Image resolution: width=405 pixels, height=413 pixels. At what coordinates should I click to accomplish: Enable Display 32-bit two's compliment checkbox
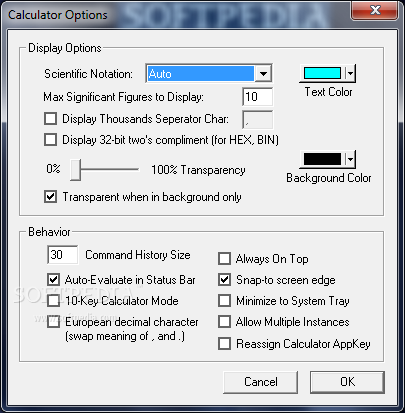point(50,140)
